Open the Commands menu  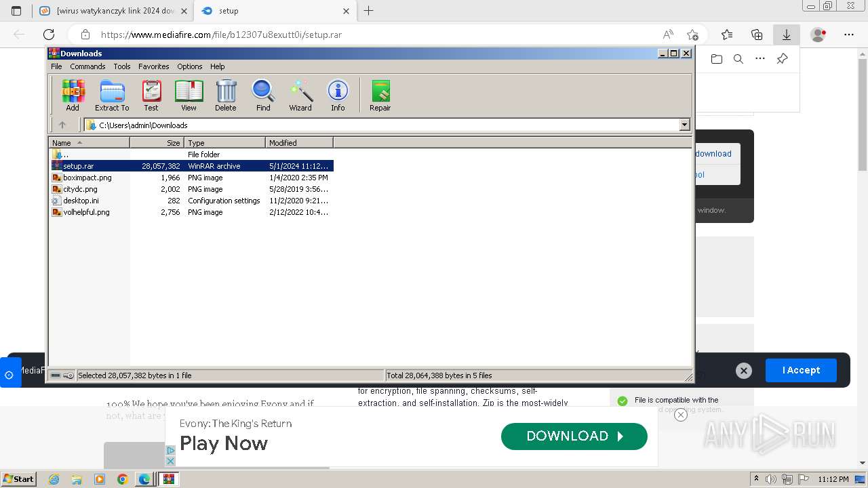pyautogui.click(x=87, y=66)
